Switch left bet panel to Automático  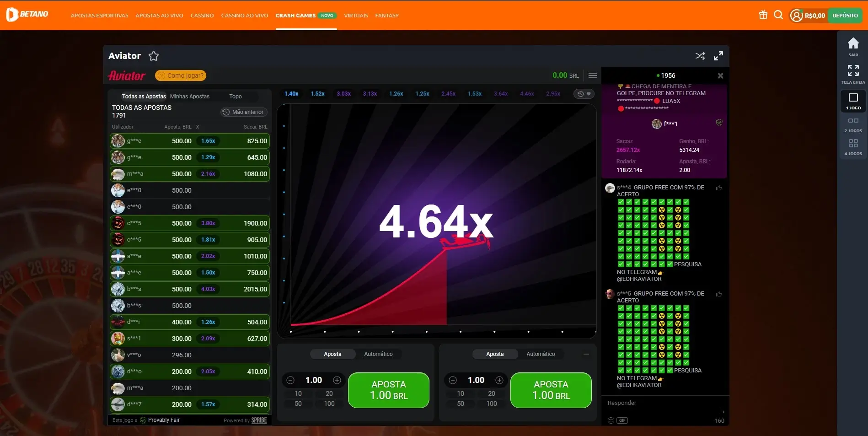(x=378, y=354)
